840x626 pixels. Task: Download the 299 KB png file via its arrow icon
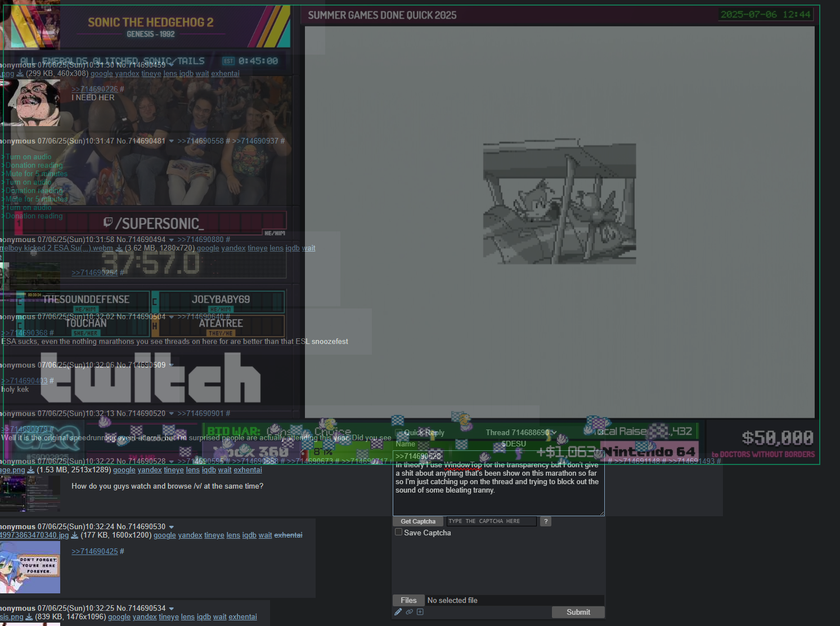click(x=20, y=74)
